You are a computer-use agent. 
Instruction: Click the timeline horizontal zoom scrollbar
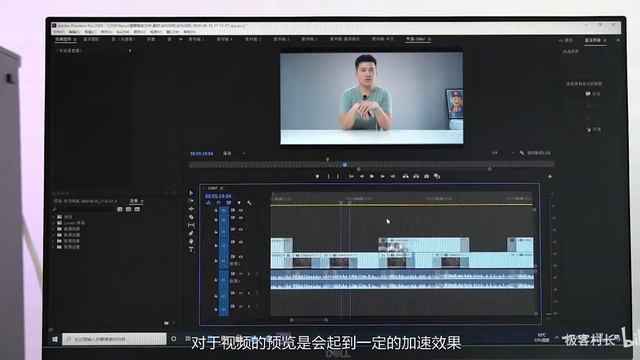[309, 320]
